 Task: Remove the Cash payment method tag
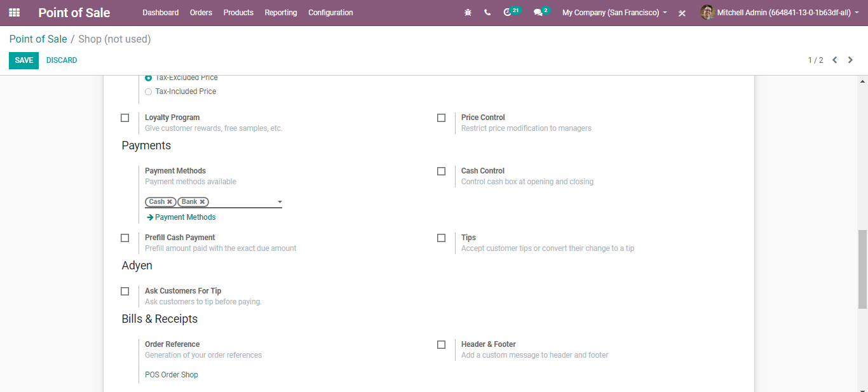pos(170,202)
